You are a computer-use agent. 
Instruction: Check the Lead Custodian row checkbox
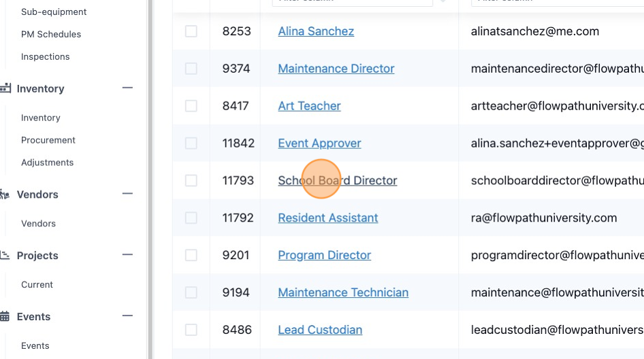point(191,330)
